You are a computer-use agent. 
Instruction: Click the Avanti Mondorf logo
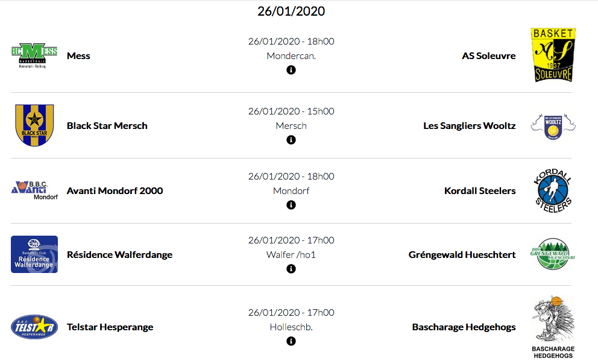tap(34, 190)
